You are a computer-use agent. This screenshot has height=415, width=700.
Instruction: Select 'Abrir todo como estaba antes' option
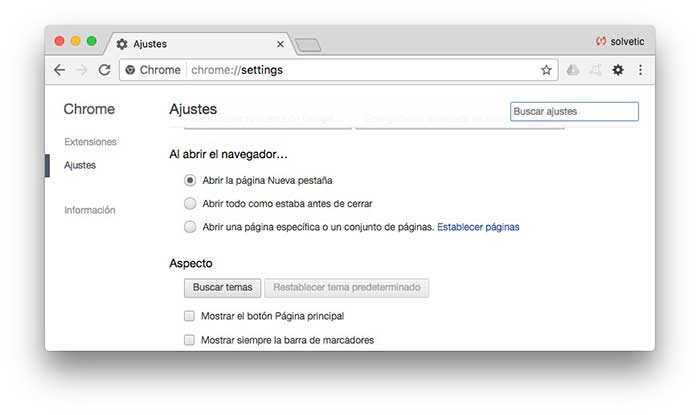pyautogui.click(x=190, y=203)
